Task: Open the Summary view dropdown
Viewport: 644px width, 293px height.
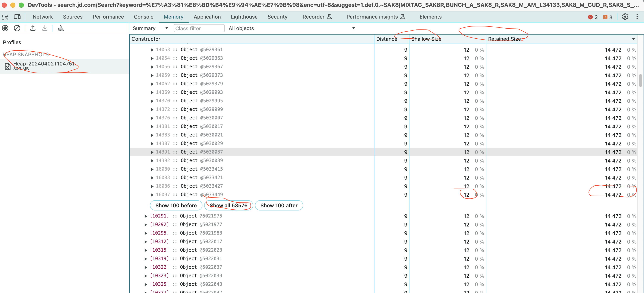Action: (150, 28)
